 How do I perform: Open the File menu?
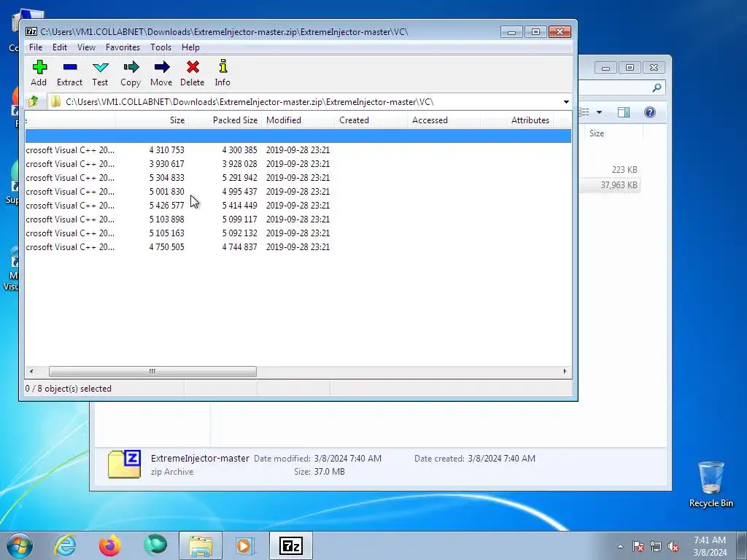coord(36,47)
